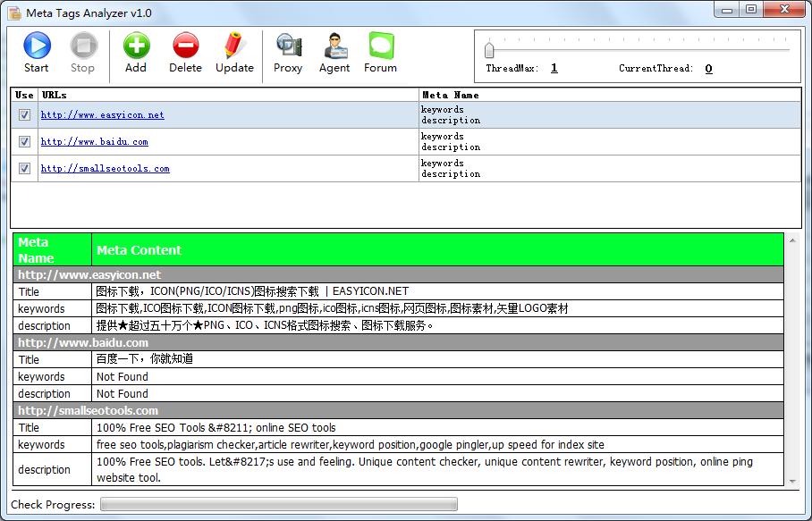This screenshot has width=812, height=521.
Task: Click the ThreadMax slider handle
Action: pos(490,50)
